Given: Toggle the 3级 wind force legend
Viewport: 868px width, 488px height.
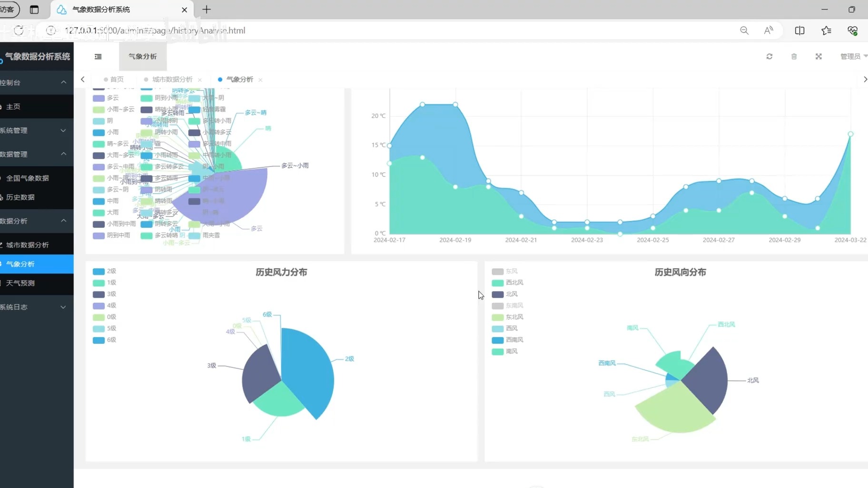Looking at the screenshot, I should [x=104, y=294].
